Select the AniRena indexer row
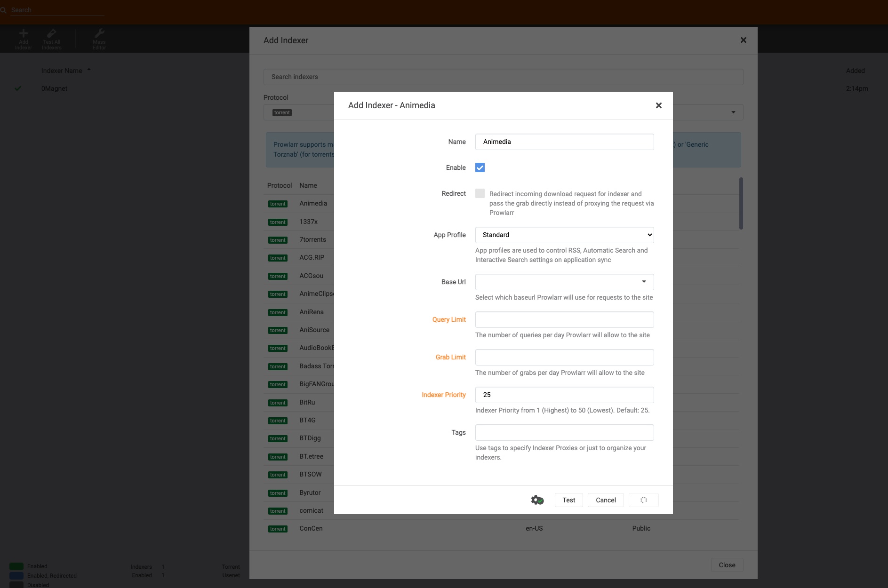The height and width of the screenshot is (588, 888). tap(312, 312)
